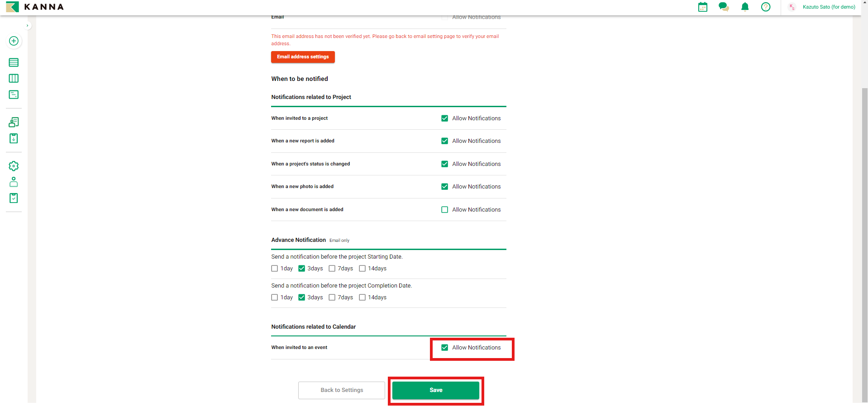
Task: Click the user profile icon in sidebar
Action: pos(14,182)
